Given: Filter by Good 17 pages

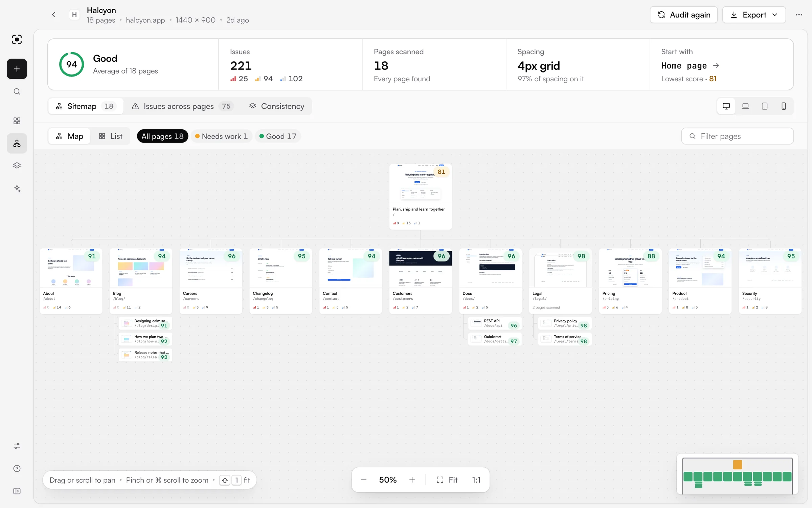Looking at the screenshot, I should (x=278, y=136).
